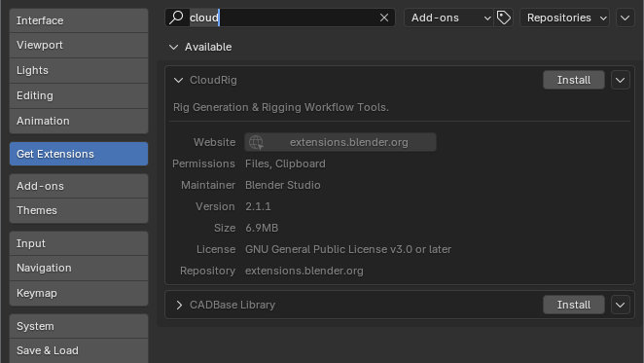
Task: Open the Add-ons filter dropdown
Action: [449, 18]
